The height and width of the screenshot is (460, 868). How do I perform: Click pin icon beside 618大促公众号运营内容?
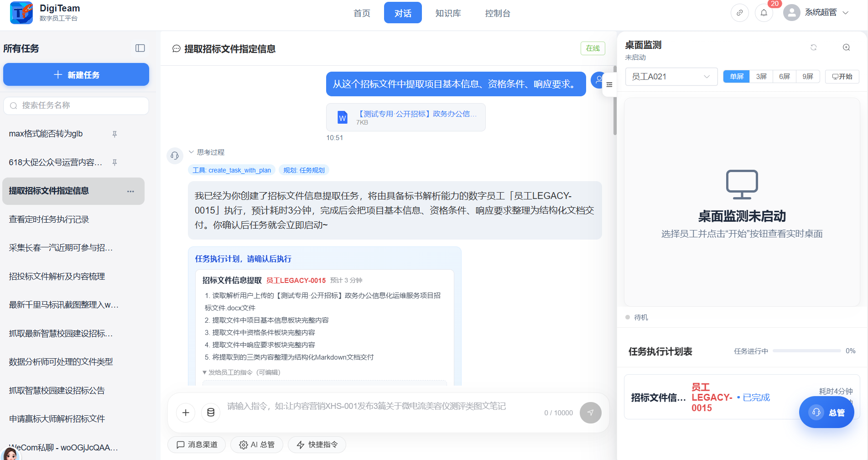tap(114, 162)
